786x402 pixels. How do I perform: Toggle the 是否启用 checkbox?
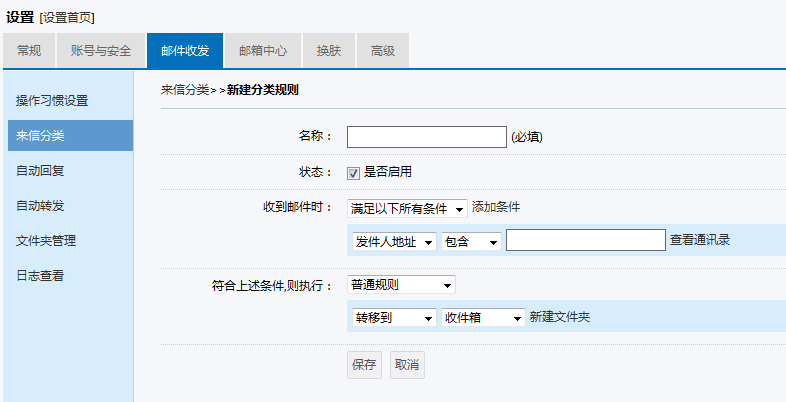click(x=353, y=173)
